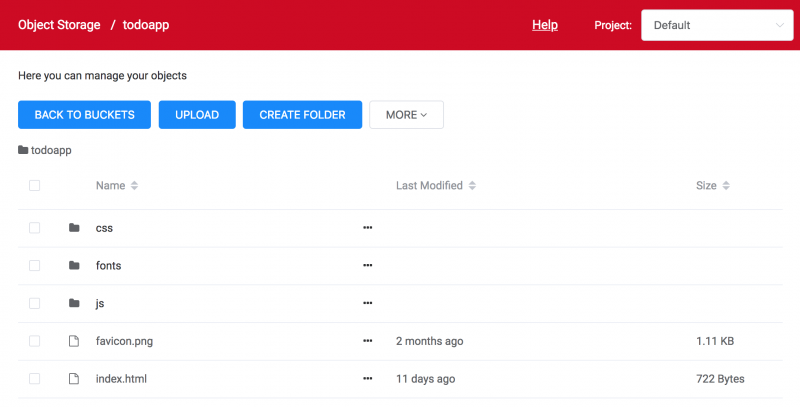Open the actions ellipsis for js folder
This screenshot has height=407, width=800.
point(367,303)
